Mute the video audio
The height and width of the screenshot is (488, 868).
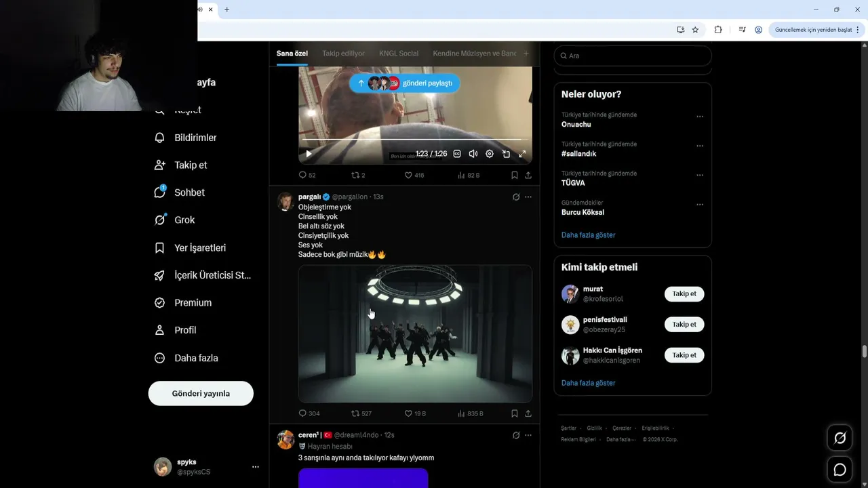tap(473, 154)
